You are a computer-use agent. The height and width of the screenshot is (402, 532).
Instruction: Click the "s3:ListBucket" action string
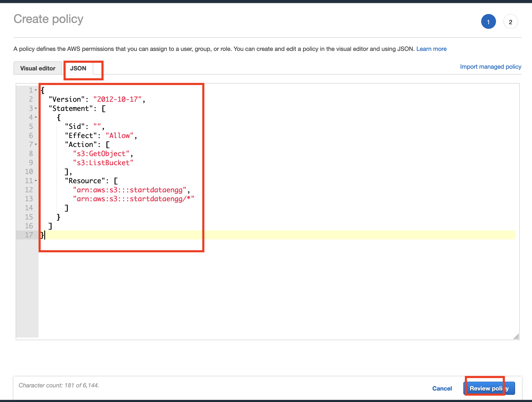tap(103, 163)
